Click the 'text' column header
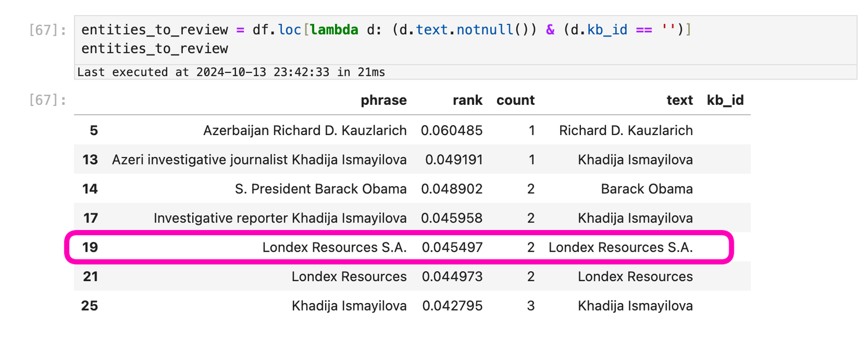 tap(679, 100)
